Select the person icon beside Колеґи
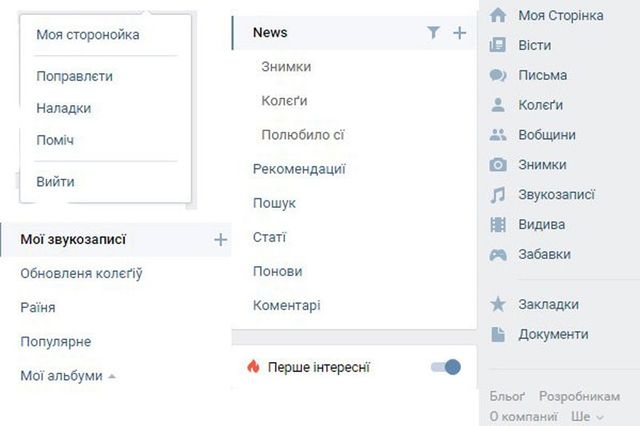The height and width of the screenshot is (426, 640). click(x=498, y=105)
